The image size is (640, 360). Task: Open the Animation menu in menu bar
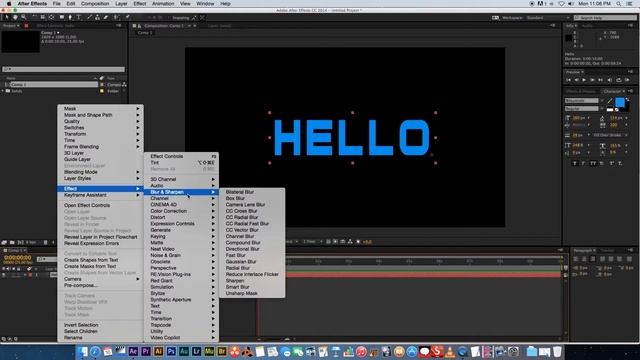163,4
